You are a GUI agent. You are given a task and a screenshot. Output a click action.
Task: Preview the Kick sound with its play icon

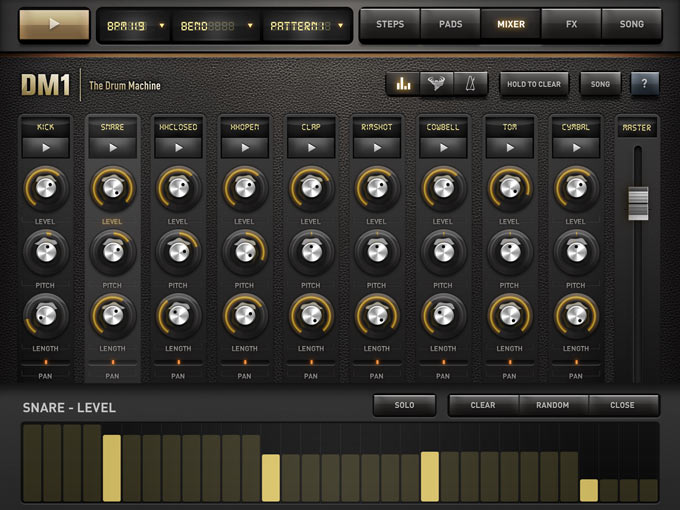point(46,147)
